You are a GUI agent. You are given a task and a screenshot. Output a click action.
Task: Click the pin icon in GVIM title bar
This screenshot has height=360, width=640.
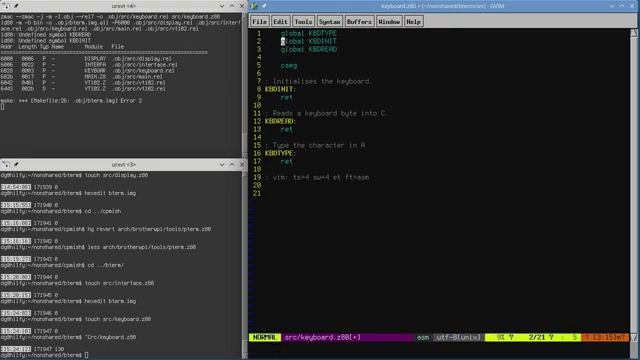(264, 6)
